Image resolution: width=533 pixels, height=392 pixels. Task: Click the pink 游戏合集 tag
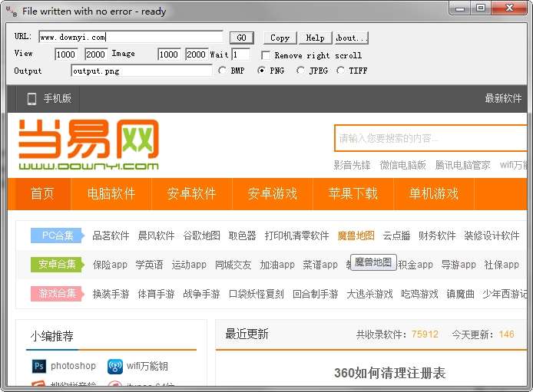point(57,294)
